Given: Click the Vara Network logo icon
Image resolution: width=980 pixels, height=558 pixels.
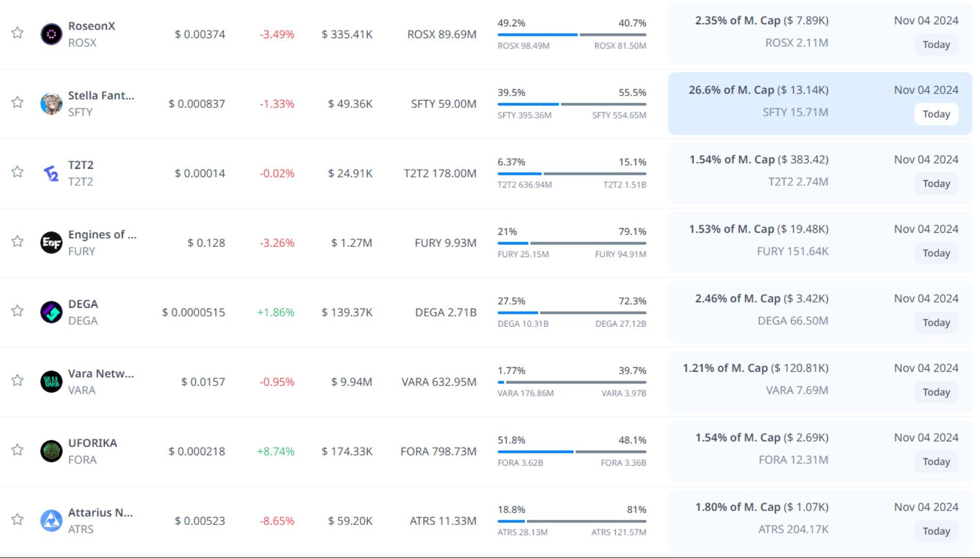Looking at the screenshot, I should pyautogui.click(x=51, y=382).
